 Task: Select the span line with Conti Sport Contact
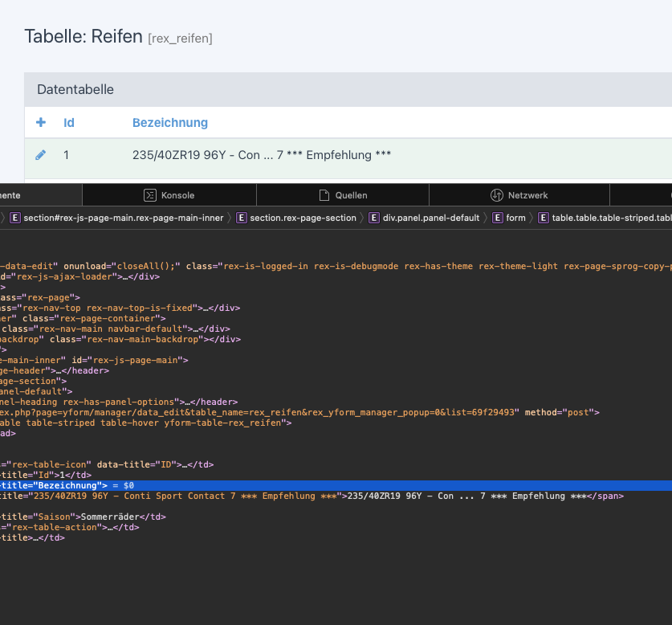point(312,496)
